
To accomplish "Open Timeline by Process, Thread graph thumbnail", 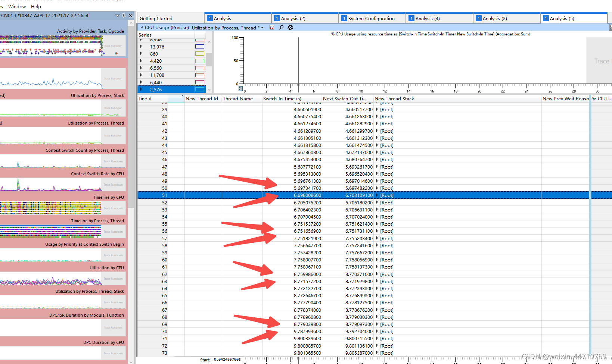I will coord(63,232).
